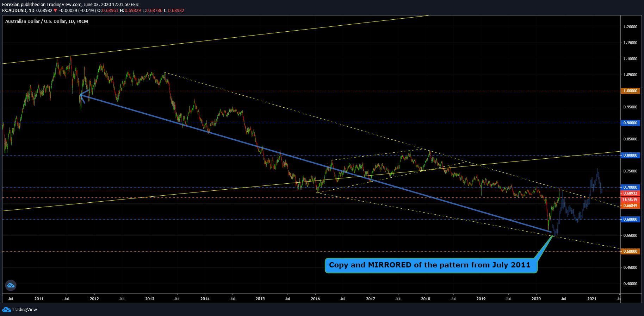Click the 2011 label on time axis

click(x=39, y=299)
